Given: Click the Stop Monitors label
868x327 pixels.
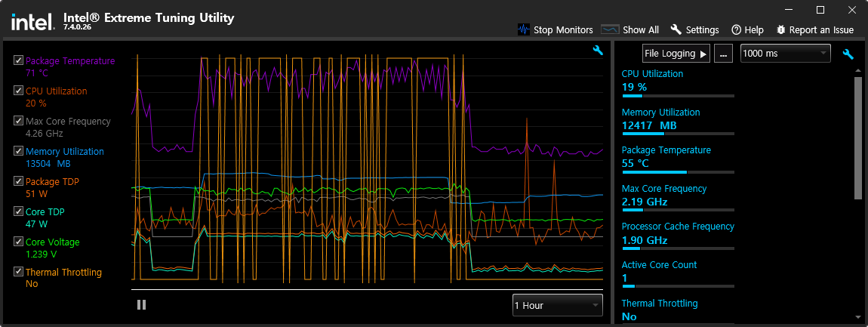Looking at the screenshot, I should point(563,30).
